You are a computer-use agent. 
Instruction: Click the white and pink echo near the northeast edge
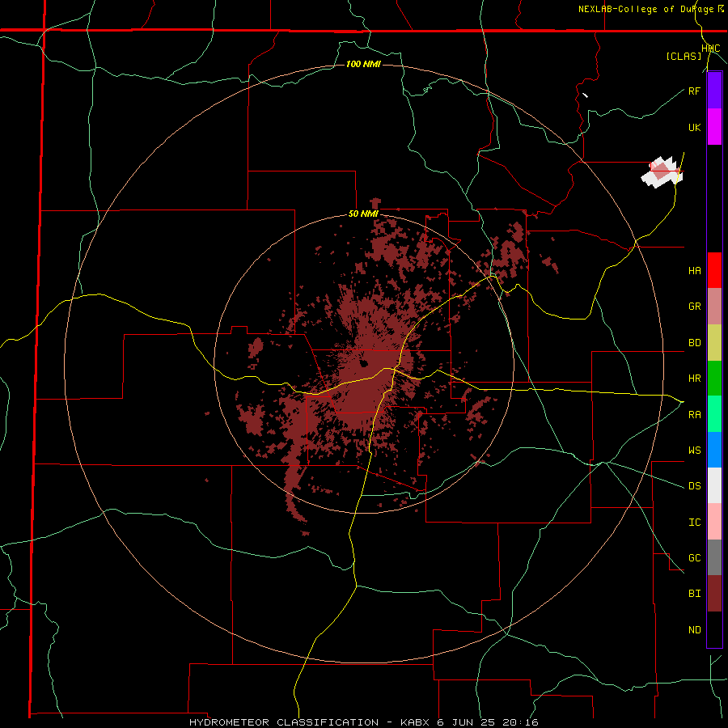(662, 171)
